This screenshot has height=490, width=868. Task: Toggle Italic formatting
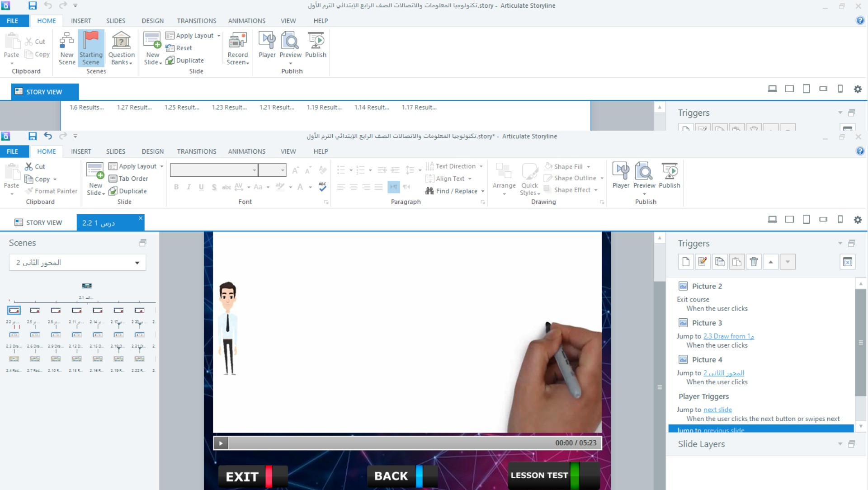pos(189,187)
